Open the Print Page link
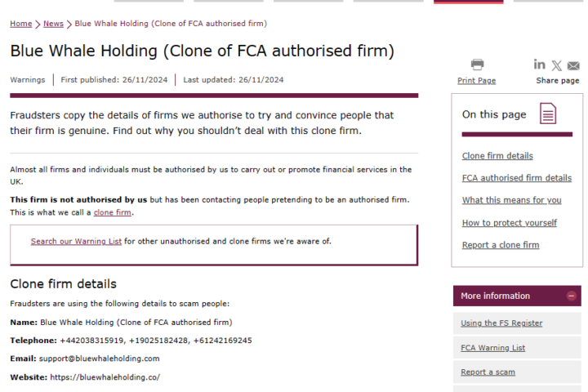 [x=477, y=81]
